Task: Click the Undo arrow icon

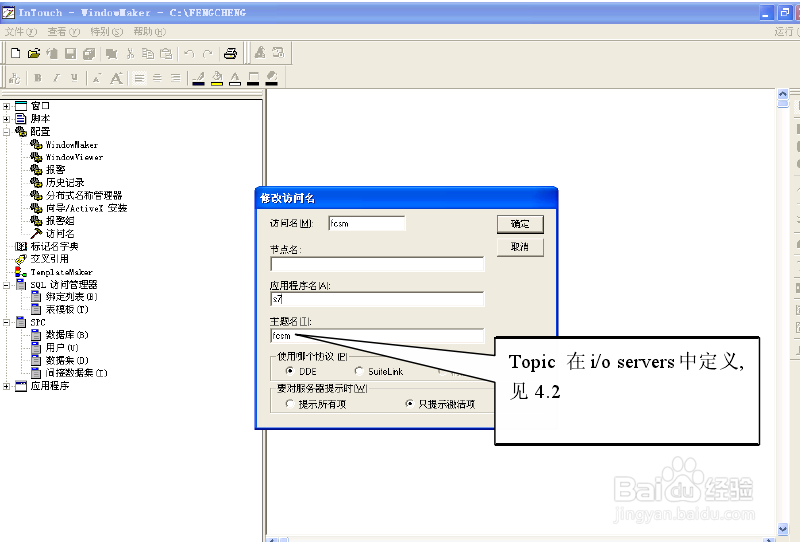Action: click(x=189, y=53)
